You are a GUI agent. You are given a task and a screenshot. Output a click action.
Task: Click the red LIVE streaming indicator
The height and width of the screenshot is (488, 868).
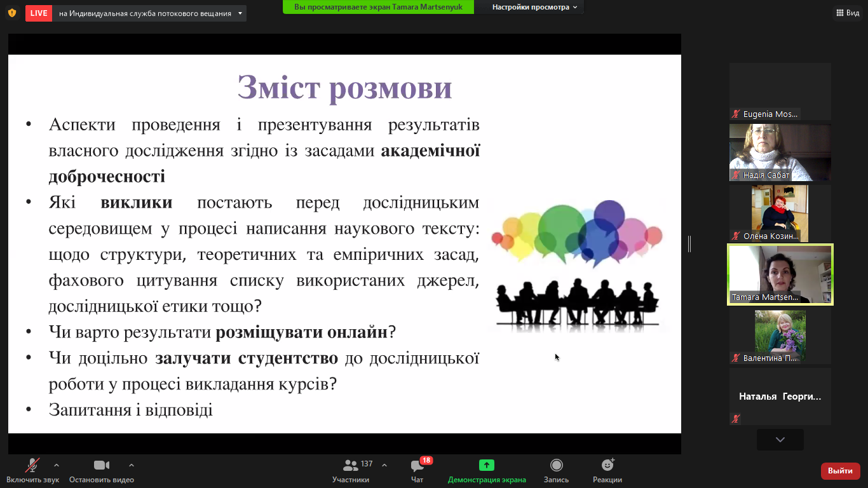tap(37, 12)
